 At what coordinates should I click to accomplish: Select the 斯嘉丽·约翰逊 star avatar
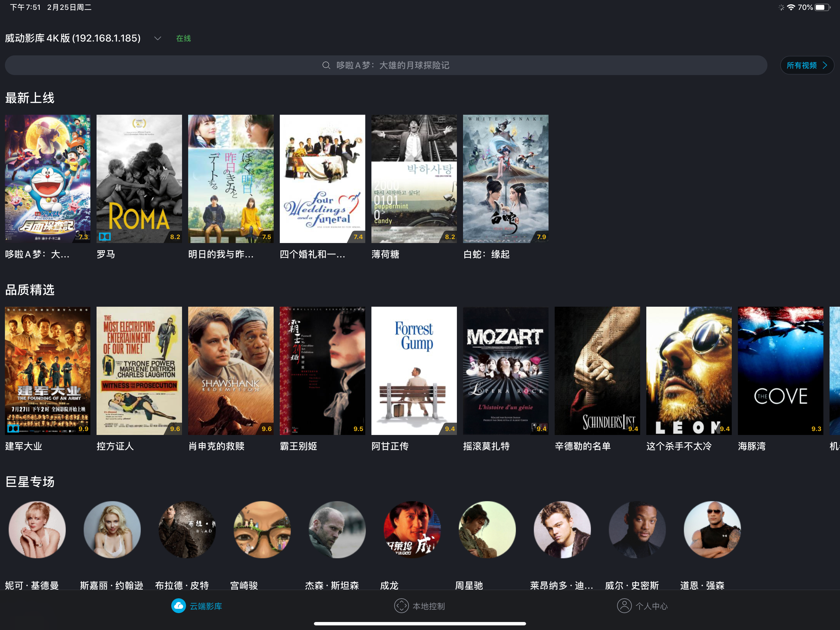pos(112,529)
